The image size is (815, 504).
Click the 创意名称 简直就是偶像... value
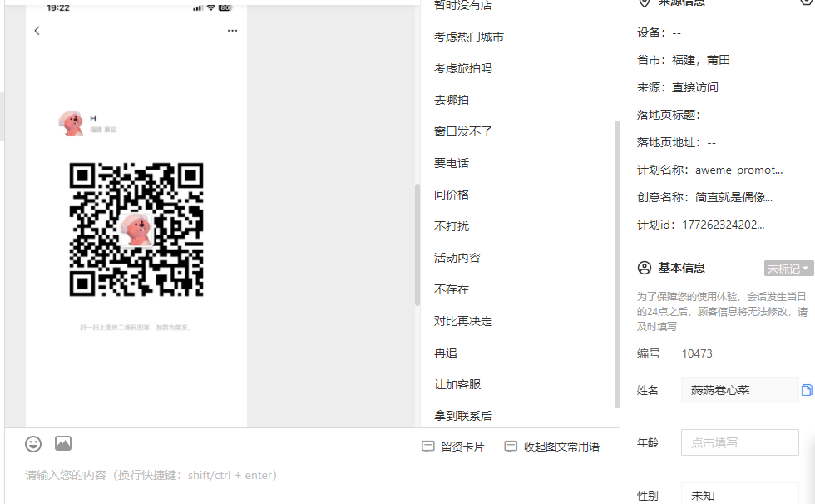tap(733, 197)
